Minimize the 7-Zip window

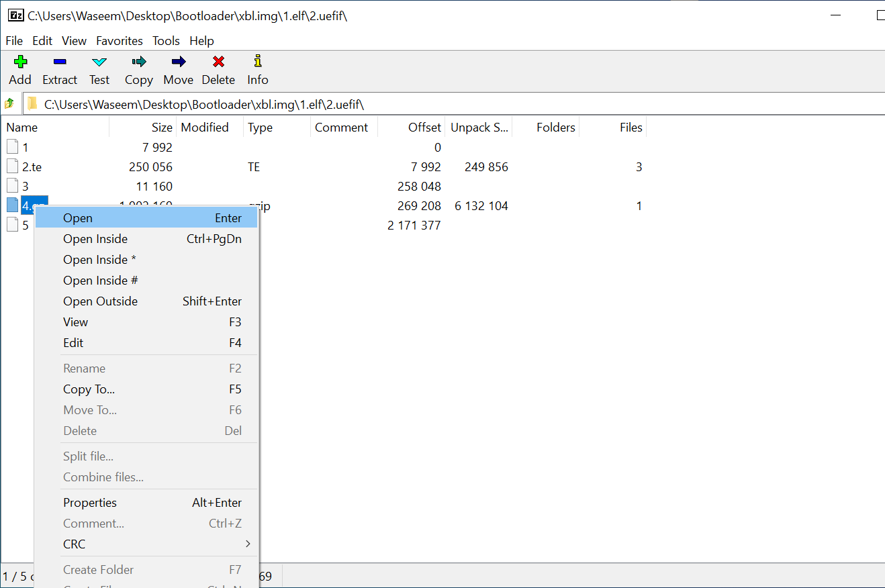(836, 15)
